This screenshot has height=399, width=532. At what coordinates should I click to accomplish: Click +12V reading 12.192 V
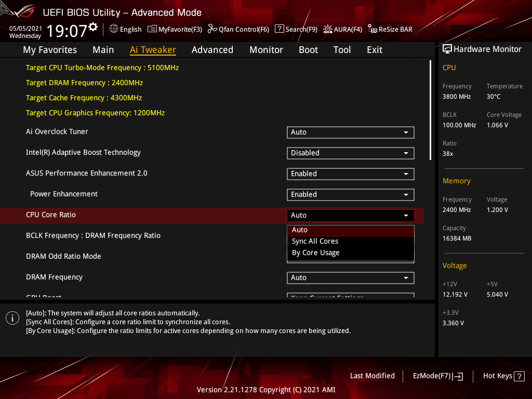(x=455, y=295)
